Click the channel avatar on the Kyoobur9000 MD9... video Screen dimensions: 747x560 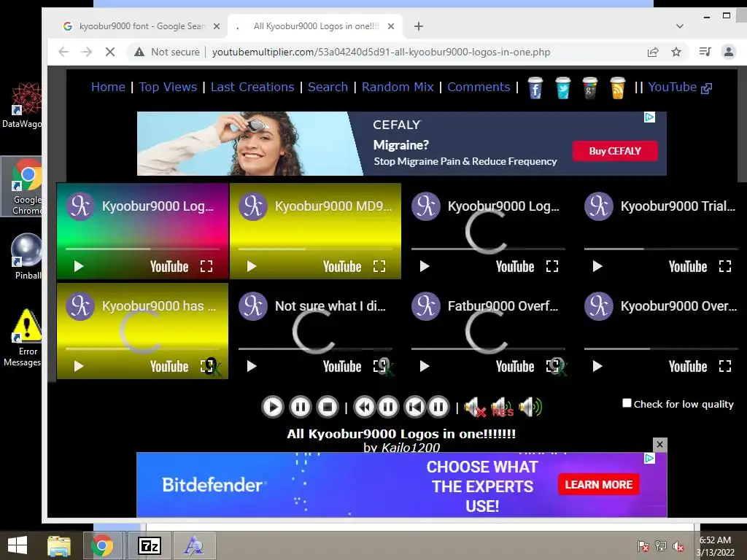253,206
